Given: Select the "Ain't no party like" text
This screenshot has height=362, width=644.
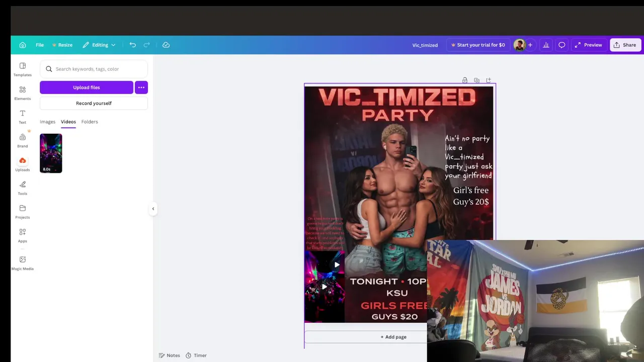Looking at the screenshot, I should click(x=468, y=157).
